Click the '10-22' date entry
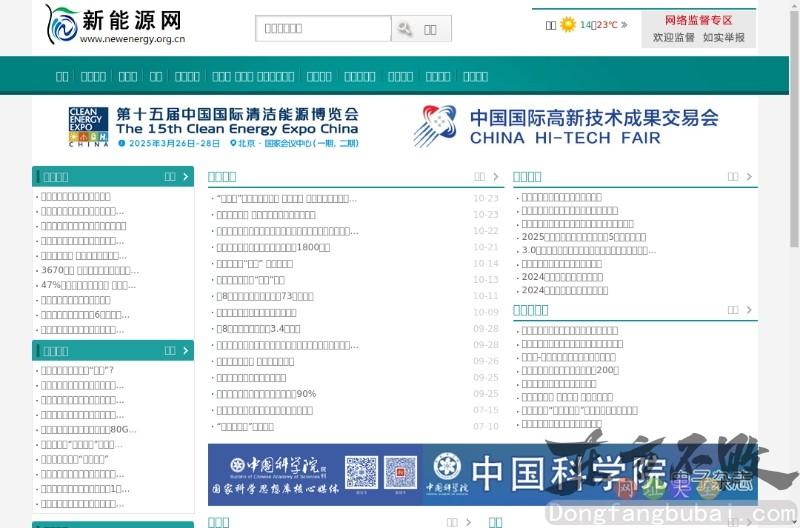Image resolution: width=800 pixels, height=528 pixels. pyautogui.click(x=486, y=231)
